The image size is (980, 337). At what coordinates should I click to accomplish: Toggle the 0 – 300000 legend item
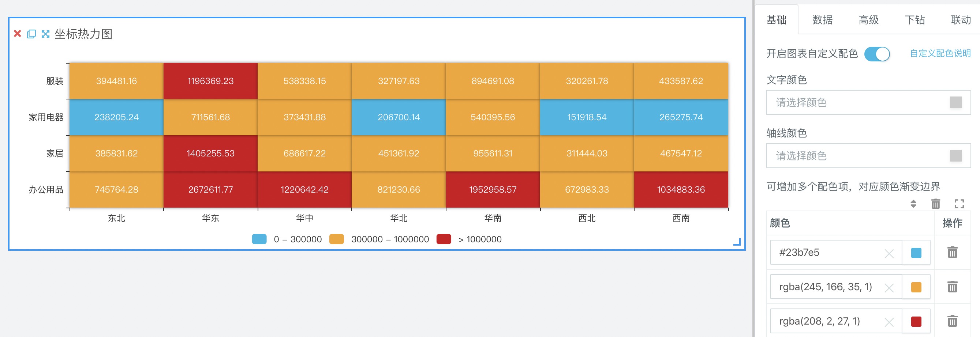pos(287,239)
